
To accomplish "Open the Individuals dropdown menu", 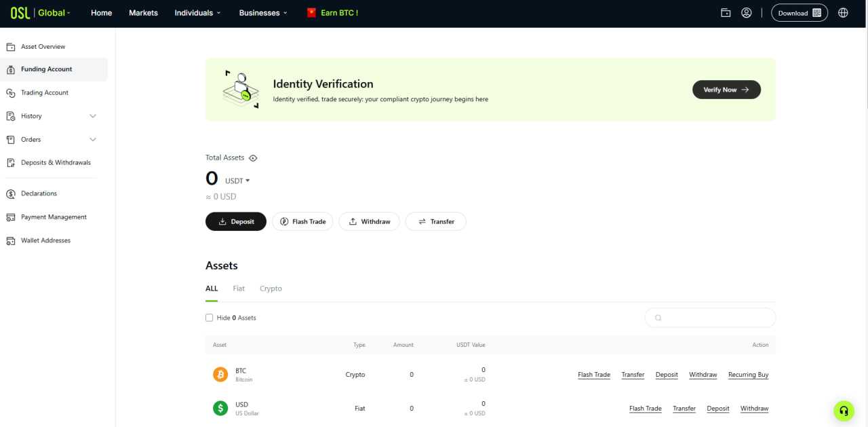I will coord(197,13).
